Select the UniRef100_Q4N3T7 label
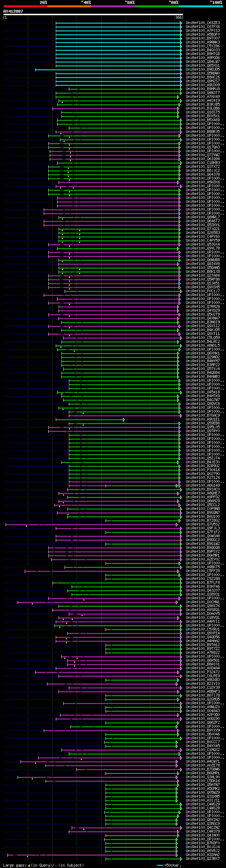 click(x=203, y=93)
